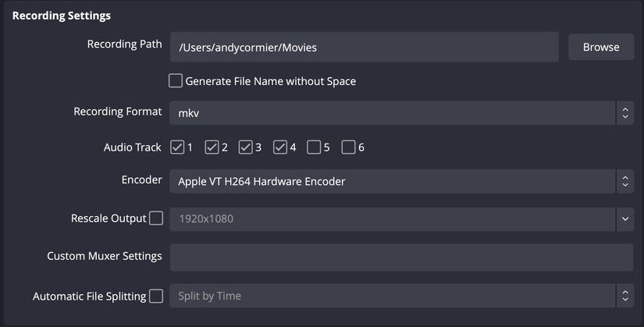Viewport: 644px width, 327px height.
Task: Open the Encoder dropdown list
Action: 392,181
